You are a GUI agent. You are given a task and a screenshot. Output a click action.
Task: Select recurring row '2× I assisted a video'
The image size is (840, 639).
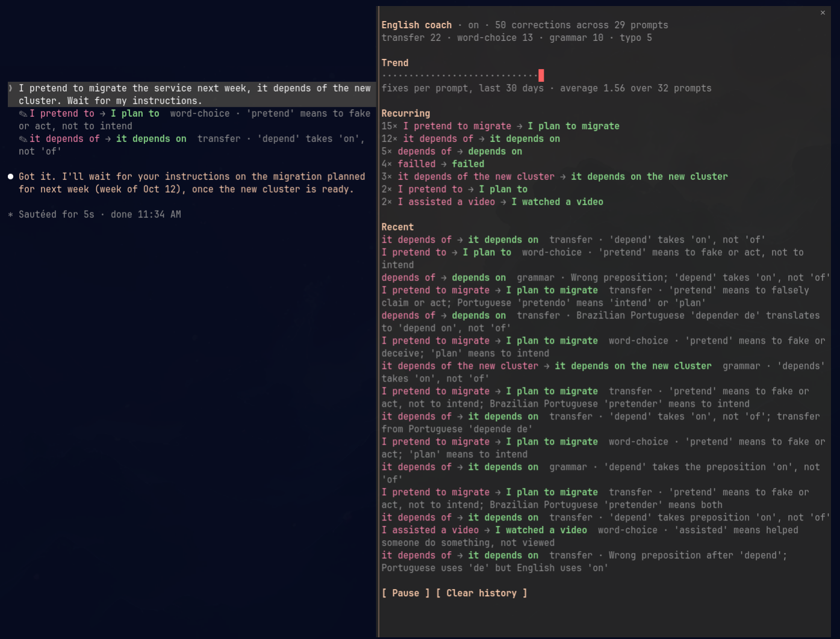(x=493, y=202)
